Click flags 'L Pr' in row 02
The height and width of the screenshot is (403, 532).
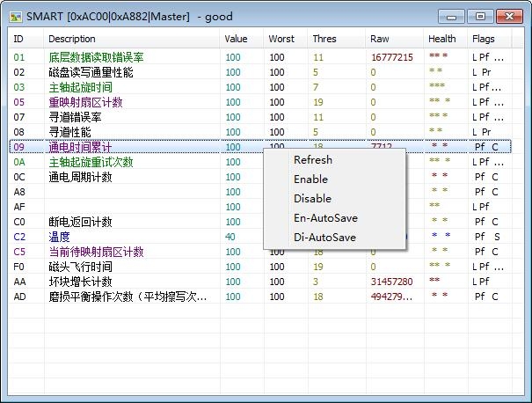click(482, 72)
